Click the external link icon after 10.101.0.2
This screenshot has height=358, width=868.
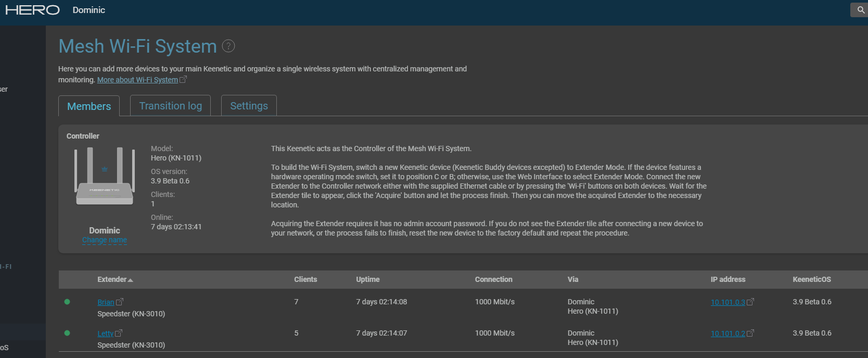coord(750,333)
